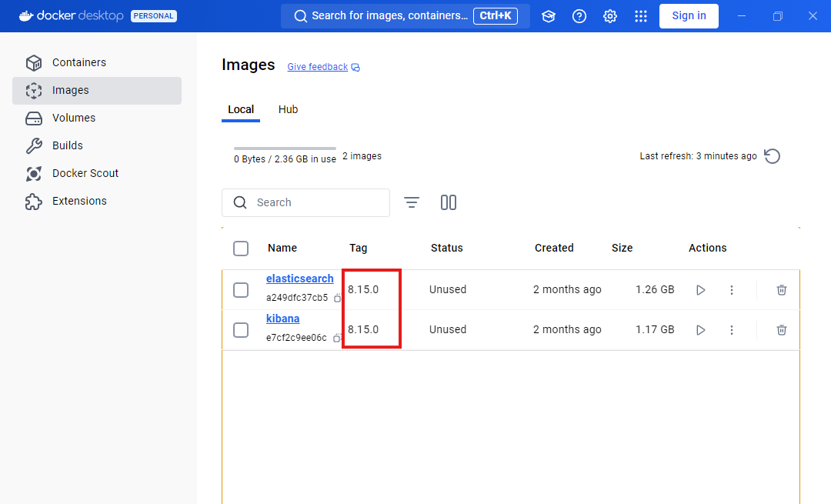Check the kibana image checkbox
This screenshot has width=831, height=504.
coord(241,329)
